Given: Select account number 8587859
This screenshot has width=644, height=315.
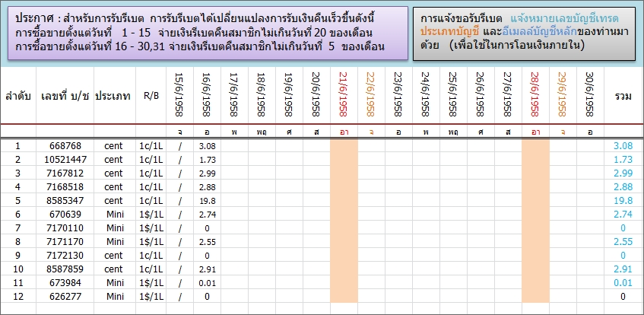Looking at the screenshot, I should tap(65, 269).
